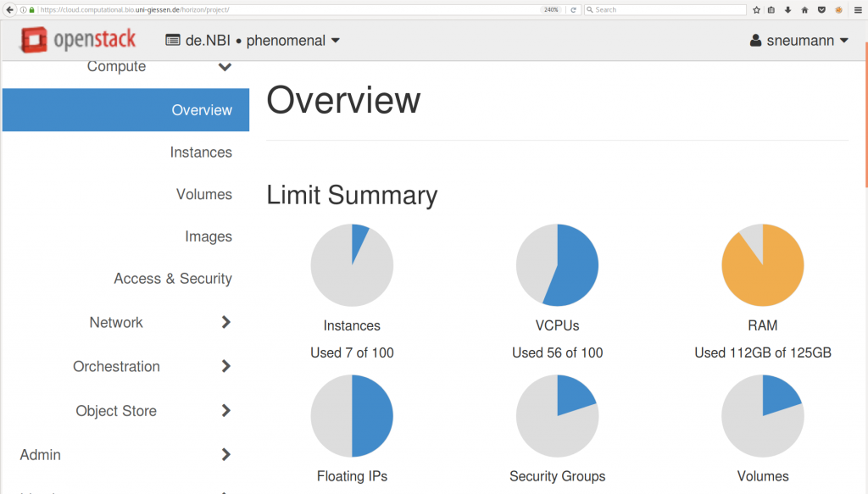Reload the page with the refresh icon
Screen dimensions: 868x494
pyautogui.click(x=573, y=10)
